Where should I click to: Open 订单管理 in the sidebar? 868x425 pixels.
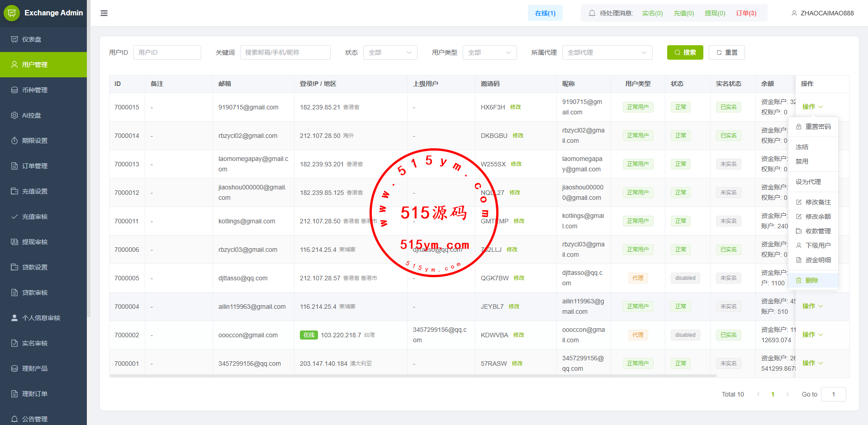click(x=34, y=166)
